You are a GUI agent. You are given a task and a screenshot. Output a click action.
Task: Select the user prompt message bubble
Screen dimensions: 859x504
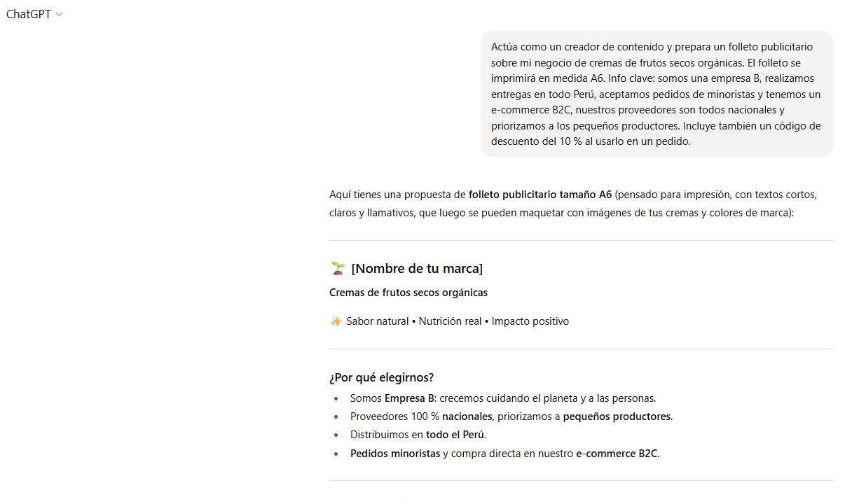point(657,94)
